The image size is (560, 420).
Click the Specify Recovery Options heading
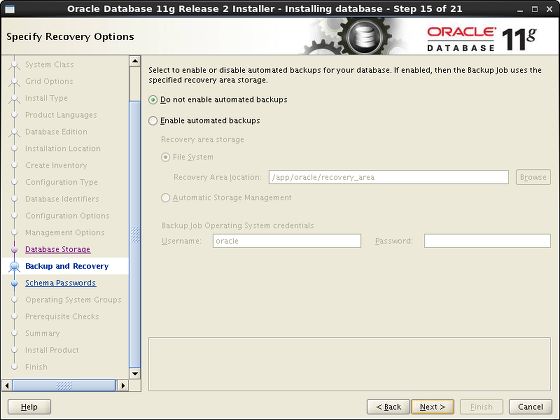pos(70,37)
